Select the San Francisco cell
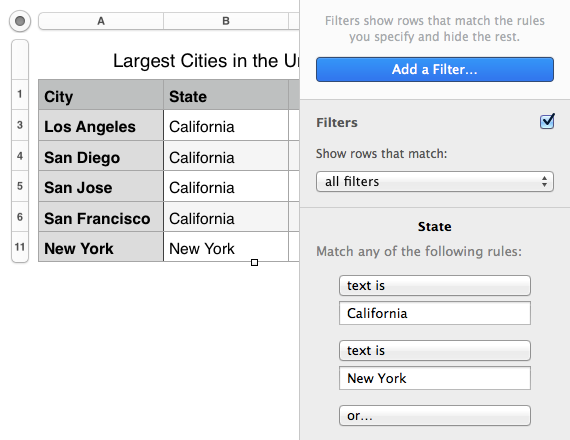This screenshot has height=440, width=570. 101,217
